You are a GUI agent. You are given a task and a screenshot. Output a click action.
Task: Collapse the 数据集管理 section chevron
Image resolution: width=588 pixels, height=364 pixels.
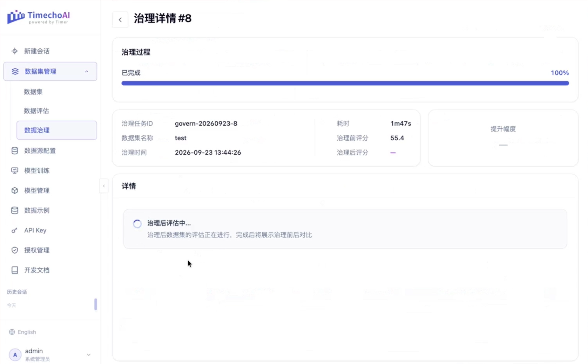[87, 71]
